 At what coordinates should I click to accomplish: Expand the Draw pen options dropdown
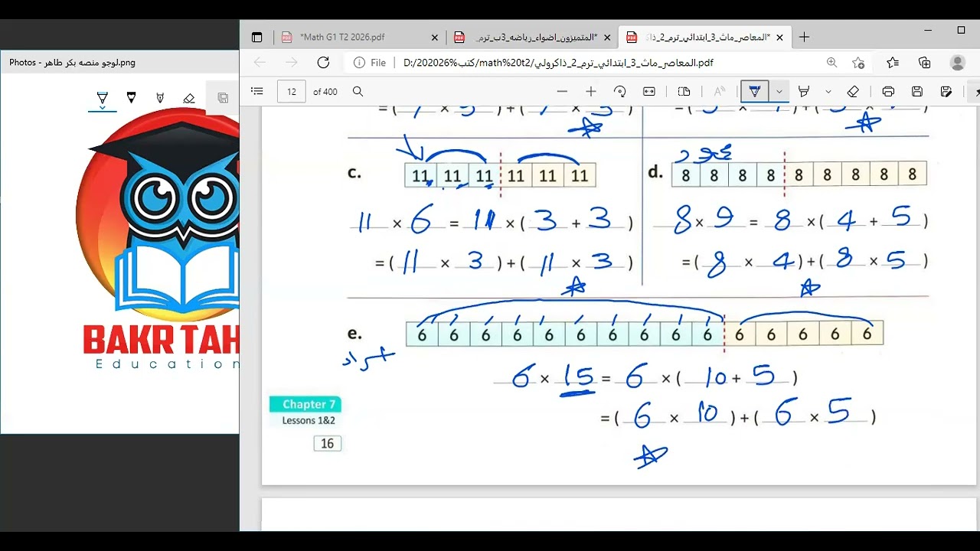[779, 91]
